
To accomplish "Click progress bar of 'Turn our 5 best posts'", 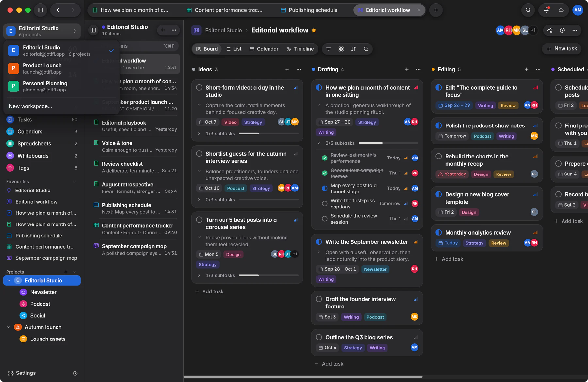I will click(269, 276).
